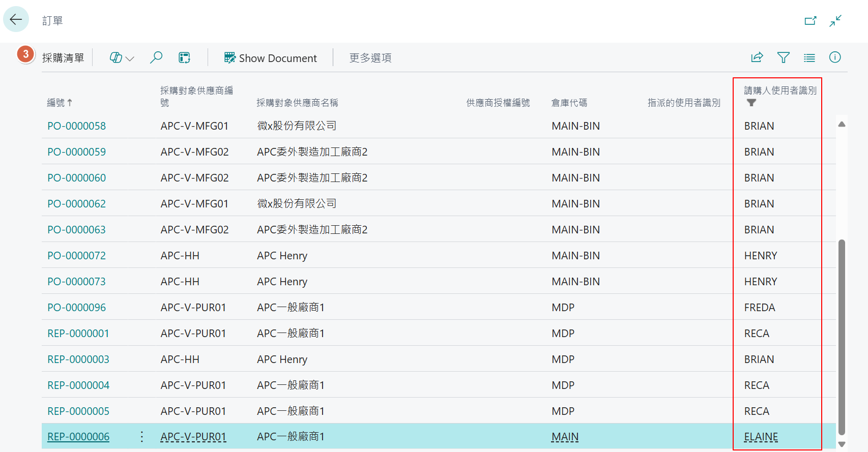Viewport: 868px width, 452px height.
Task: Click the 供應商授權編號 column header
Action: [x=498, y=103]
